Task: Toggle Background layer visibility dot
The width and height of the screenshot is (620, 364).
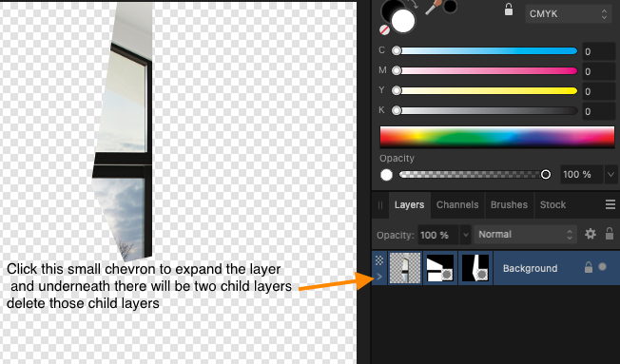Action: [602, 267]
